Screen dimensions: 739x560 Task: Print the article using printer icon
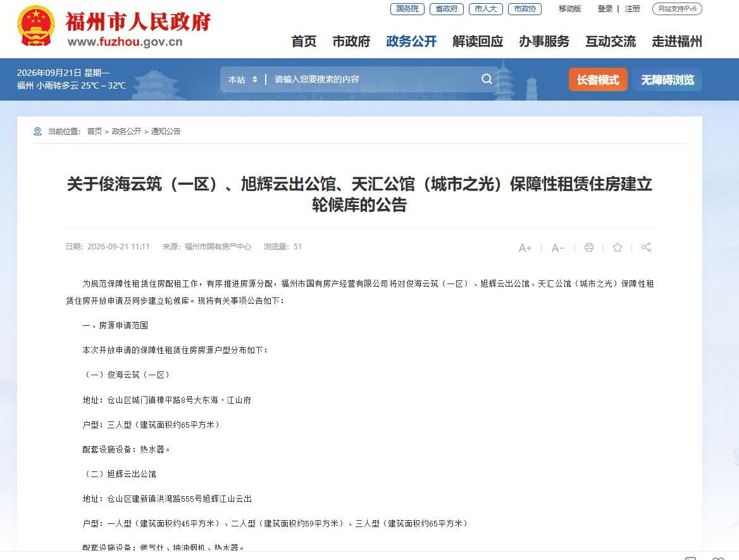click(x=589, y=247)
